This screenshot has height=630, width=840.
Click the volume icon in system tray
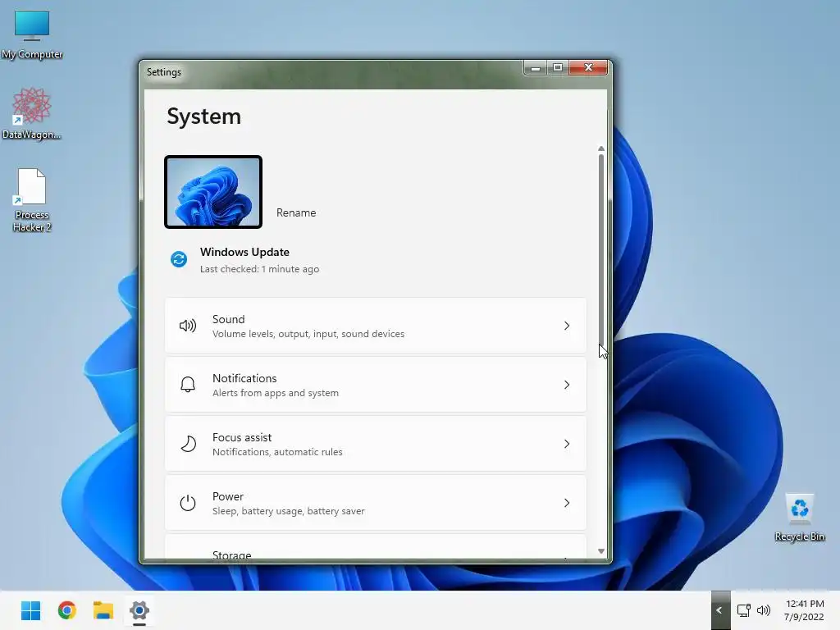[x=764, y=610]
